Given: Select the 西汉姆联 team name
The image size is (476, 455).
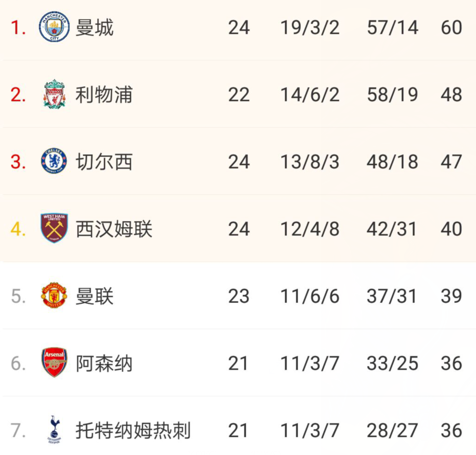Looking at the screenshot, I should click(x=114, y=229).
